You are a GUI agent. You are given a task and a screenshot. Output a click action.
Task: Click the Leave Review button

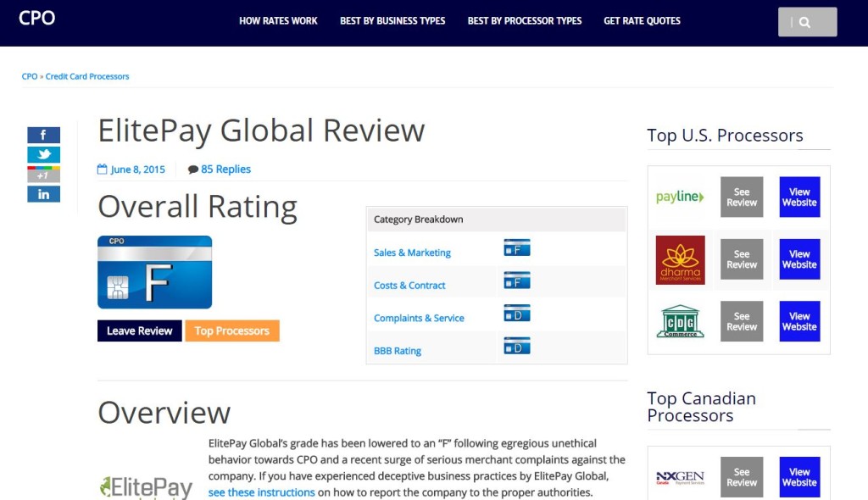(139, 331)
